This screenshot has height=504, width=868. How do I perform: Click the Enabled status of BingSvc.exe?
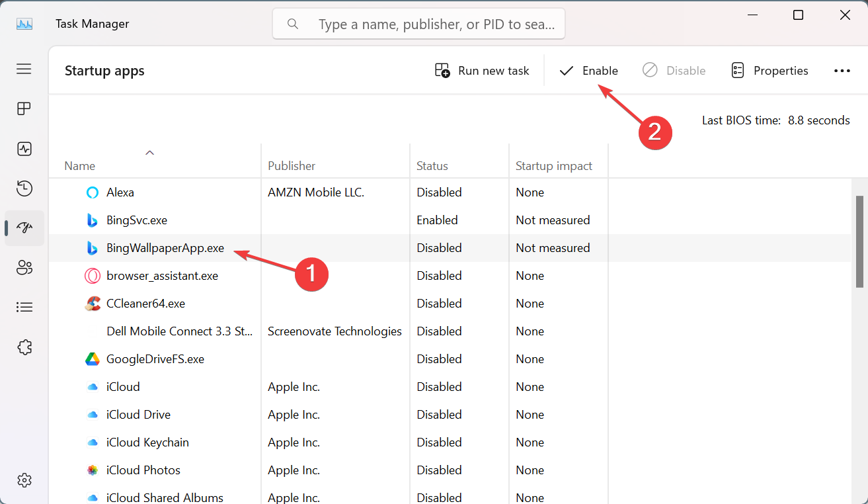tap(437, 220)
